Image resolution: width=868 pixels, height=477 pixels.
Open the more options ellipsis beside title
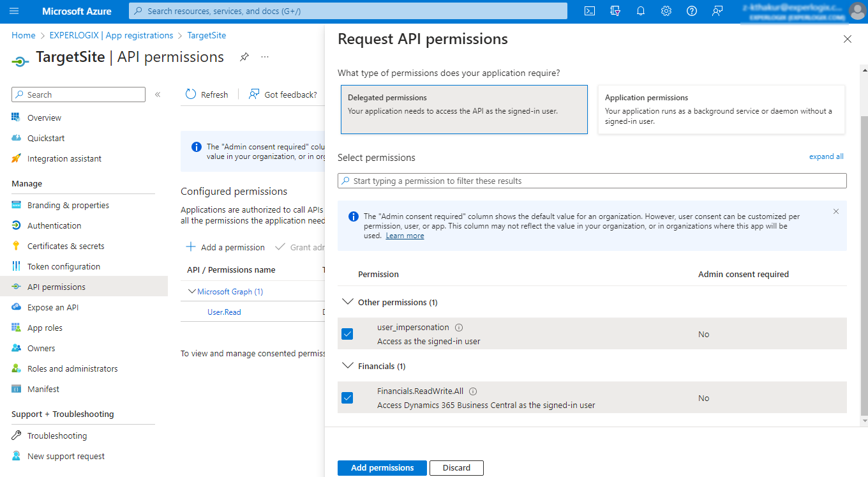pos(265,57)
